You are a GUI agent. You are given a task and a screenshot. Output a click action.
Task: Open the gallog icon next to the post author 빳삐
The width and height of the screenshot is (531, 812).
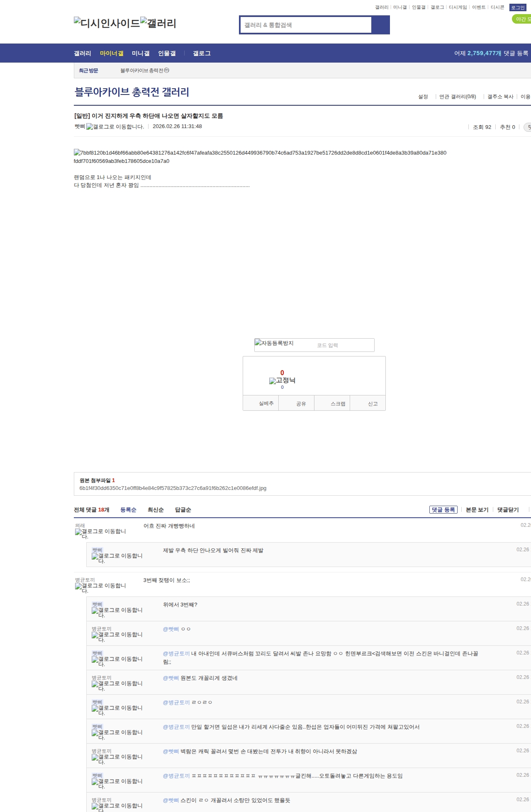click(115, 127)
